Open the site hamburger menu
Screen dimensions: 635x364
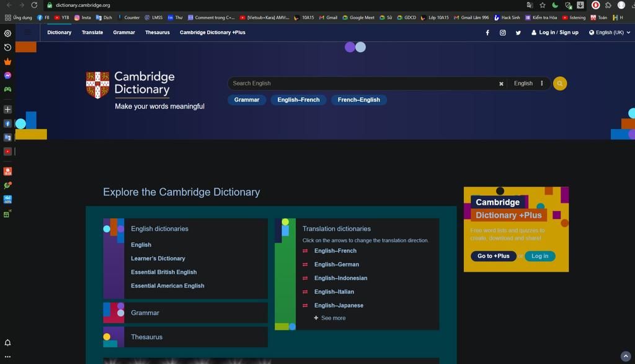pos(27,32)
